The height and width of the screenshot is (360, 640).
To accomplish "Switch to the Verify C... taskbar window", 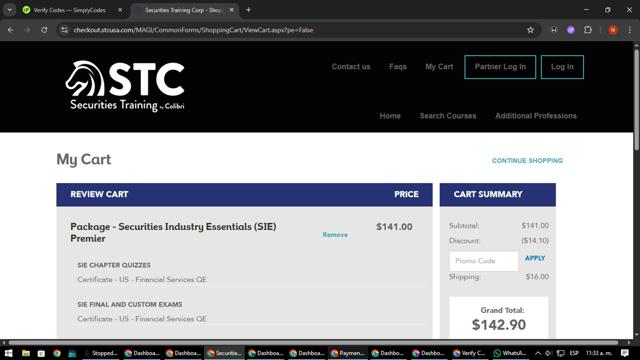I will pos(469,353).
